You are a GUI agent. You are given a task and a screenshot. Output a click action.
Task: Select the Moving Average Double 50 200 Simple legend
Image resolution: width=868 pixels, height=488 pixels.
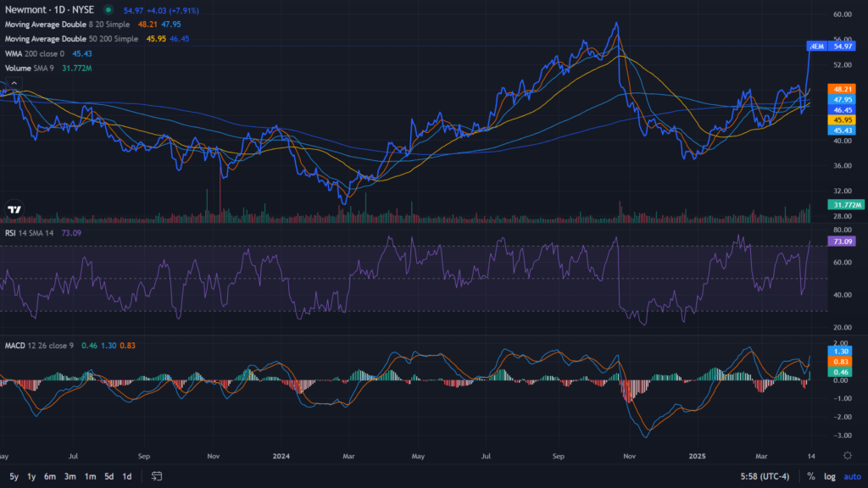coord(71,39)
